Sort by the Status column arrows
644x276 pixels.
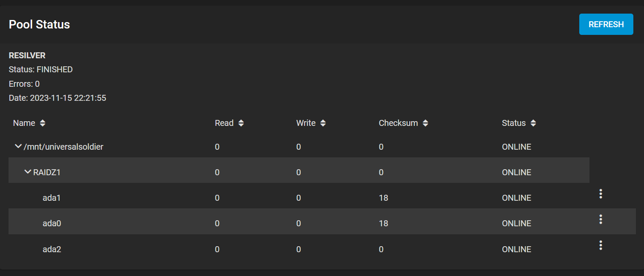tap(533, 123)
